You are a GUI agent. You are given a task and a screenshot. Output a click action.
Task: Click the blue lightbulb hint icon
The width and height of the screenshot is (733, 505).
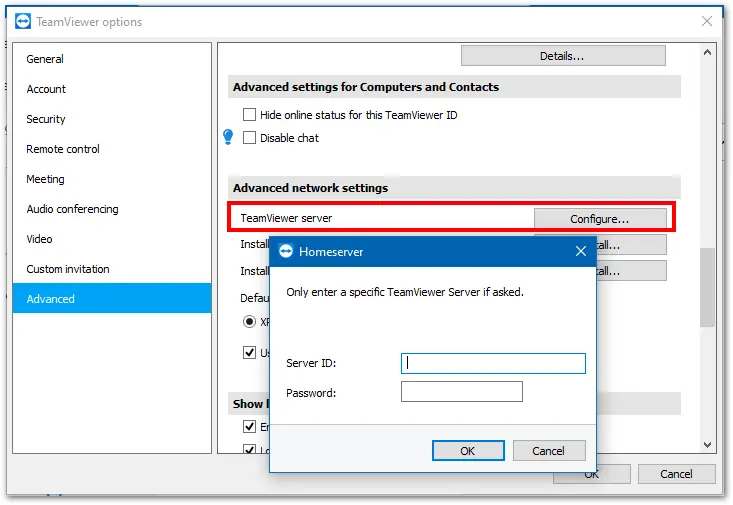click(228, 137)
